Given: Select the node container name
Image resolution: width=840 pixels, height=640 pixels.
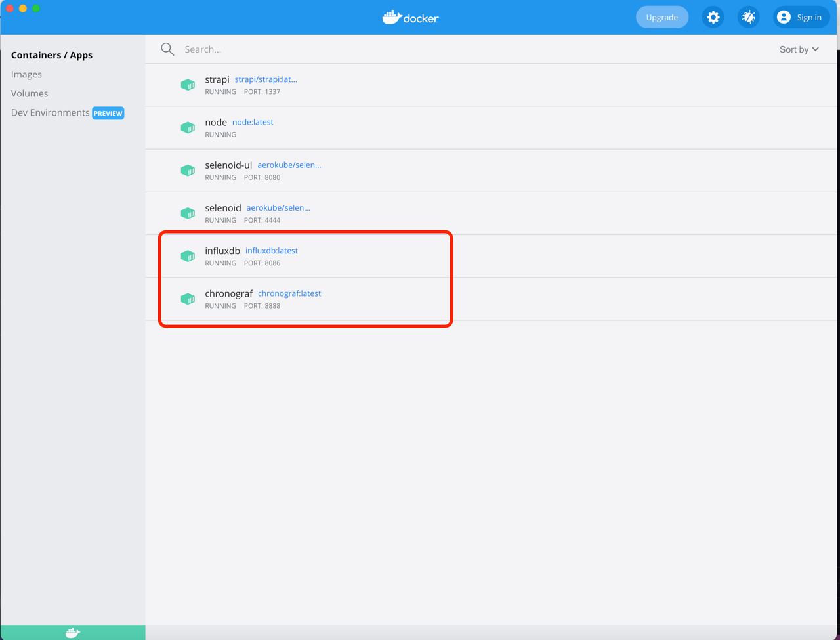Looking at the screenshot, I should (216, 122).
